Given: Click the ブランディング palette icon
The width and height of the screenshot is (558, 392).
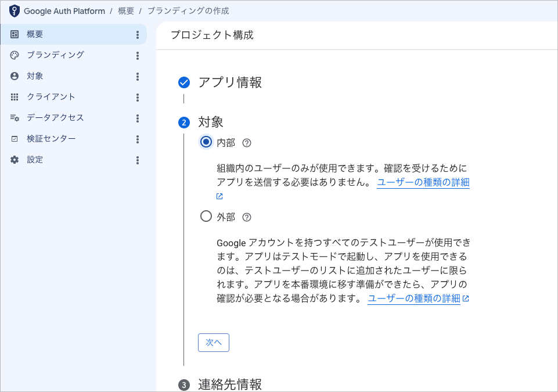Looking at the screenshot, I should pos(15,55).
